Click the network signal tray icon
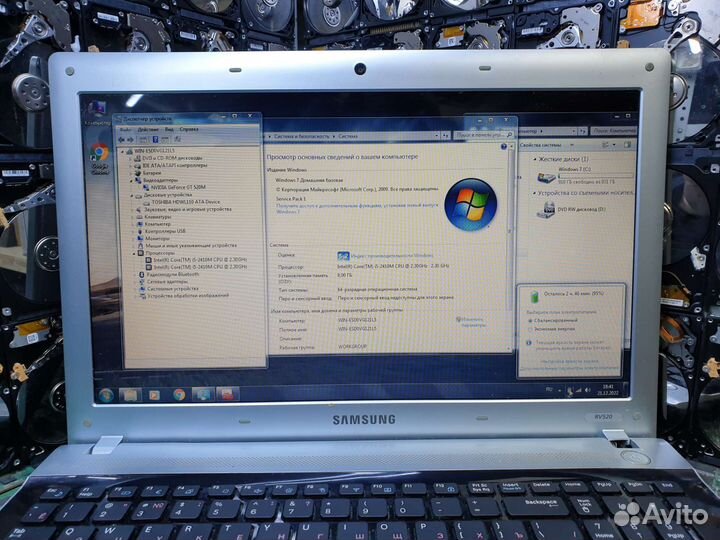This screenshot has height=540, width=720. coord(579,391)
